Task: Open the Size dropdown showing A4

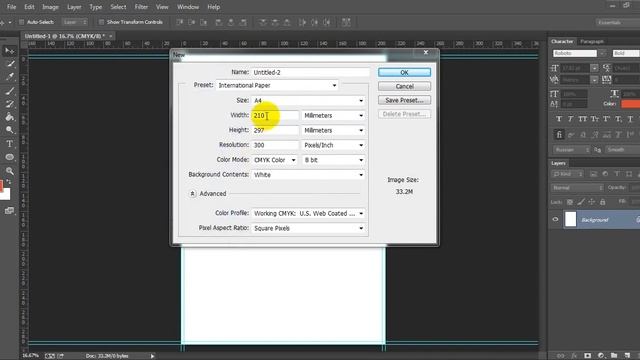Action: tap(308, 100)
